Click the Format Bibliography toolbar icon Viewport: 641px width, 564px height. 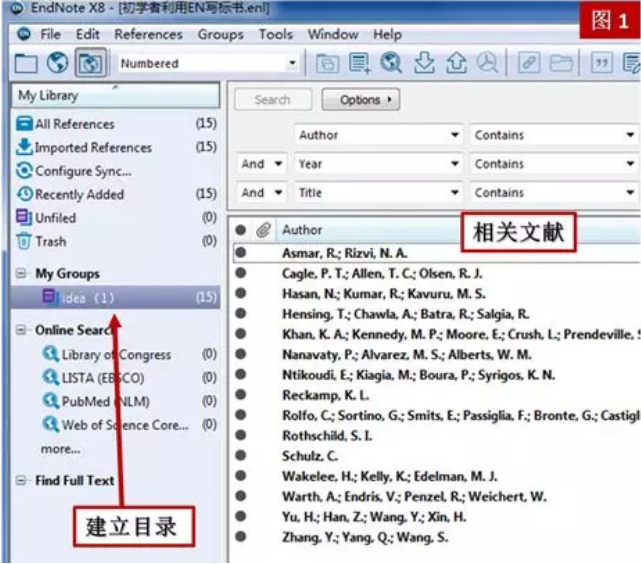[632, 63]
